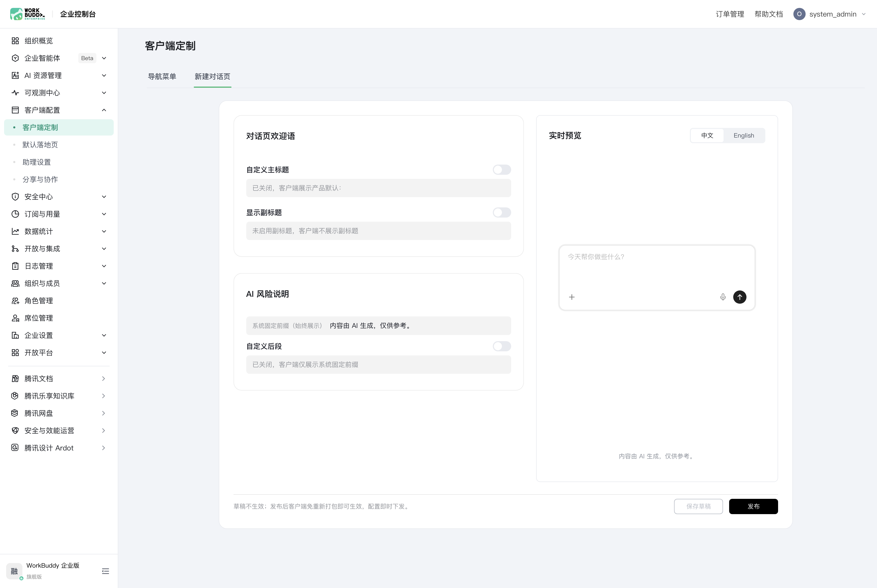This screenshot has width=877, height=588.
Task: Open the 订单管理 link
Action: point(730,14)
